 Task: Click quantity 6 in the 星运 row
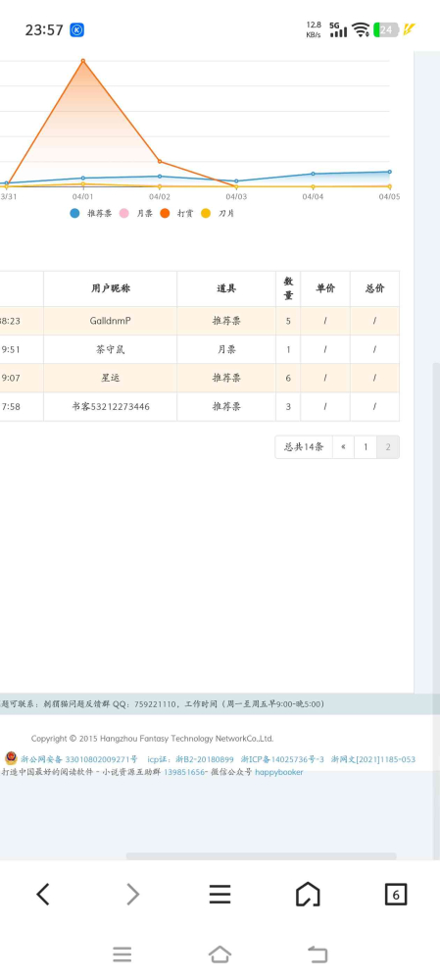[288, 378]
